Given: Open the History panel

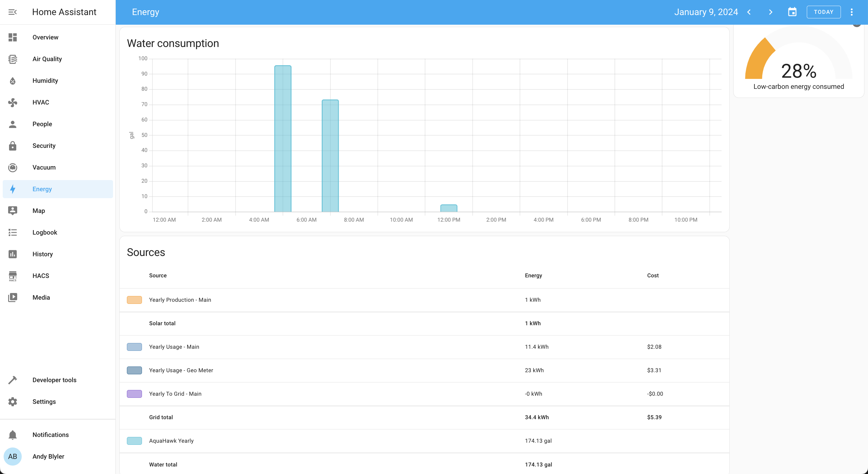Looking at the screenshot, I should point(43,254).
